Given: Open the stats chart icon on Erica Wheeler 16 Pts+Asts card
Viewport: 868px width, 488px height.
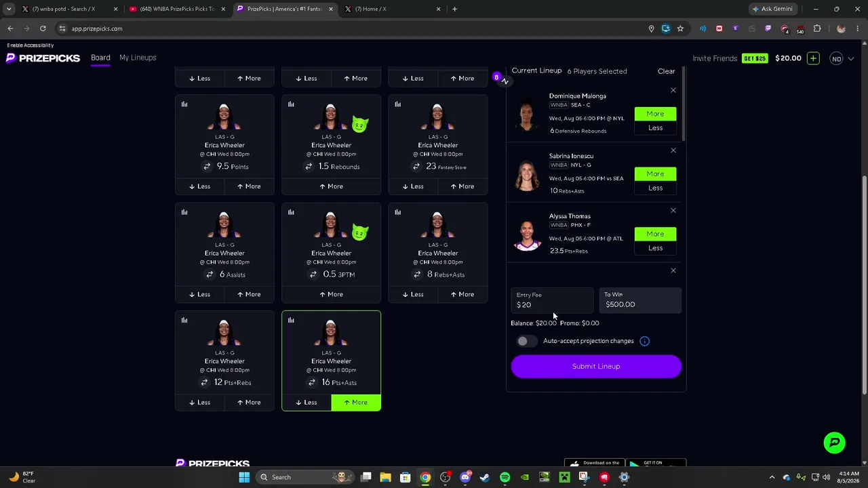Looking at the screenshot, I should coord(291,320).
